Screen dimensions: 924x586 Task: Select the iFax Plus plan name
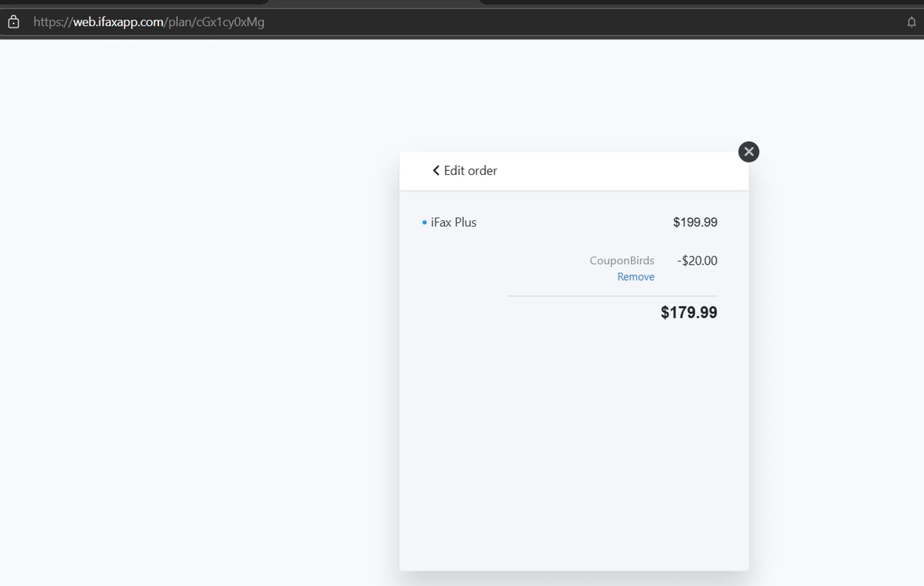click(453, 222)
